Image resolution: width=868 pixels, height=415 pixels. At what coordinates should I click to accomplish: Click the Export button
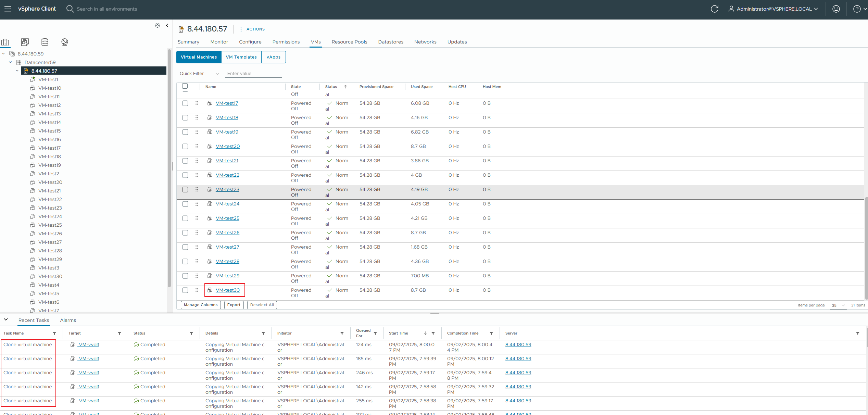234,305
